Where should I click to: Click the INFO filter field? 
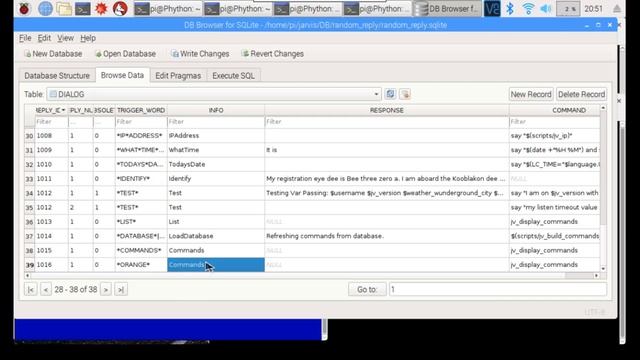click(216, 122)
